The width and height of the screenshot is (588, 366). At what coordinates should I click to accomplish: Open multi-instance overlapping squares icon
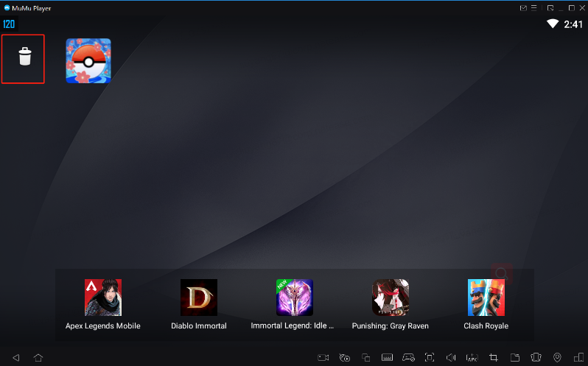coord(366,357)
